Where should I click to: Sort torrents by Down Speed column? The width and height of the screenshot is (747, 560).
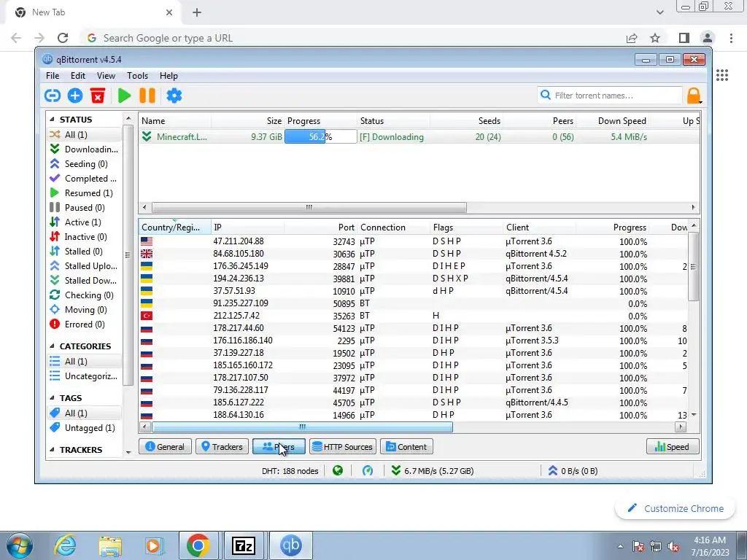tap(613, 121)
